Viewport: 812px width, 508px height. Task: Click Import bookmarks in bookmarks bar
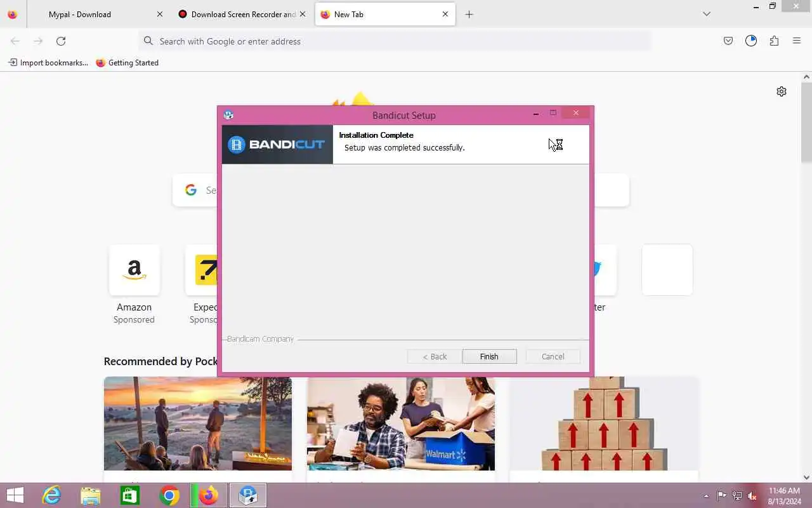pyautogui.click(x=48, y=62)
